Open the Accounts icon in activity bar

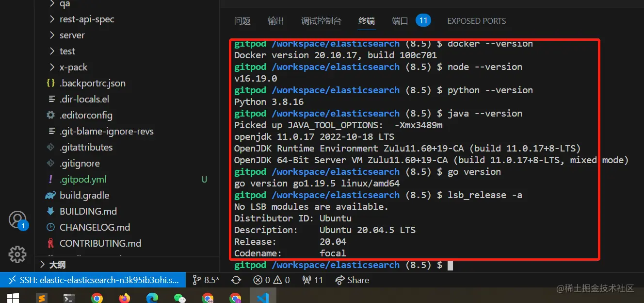click(17, 220)
